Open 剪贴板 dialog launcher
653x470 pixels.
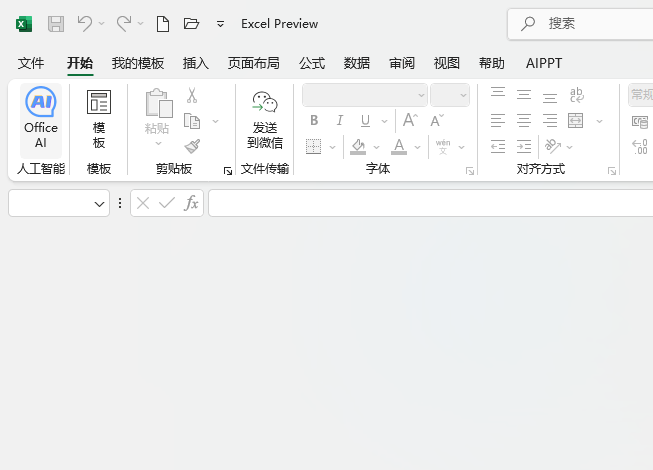pos(227,171)
